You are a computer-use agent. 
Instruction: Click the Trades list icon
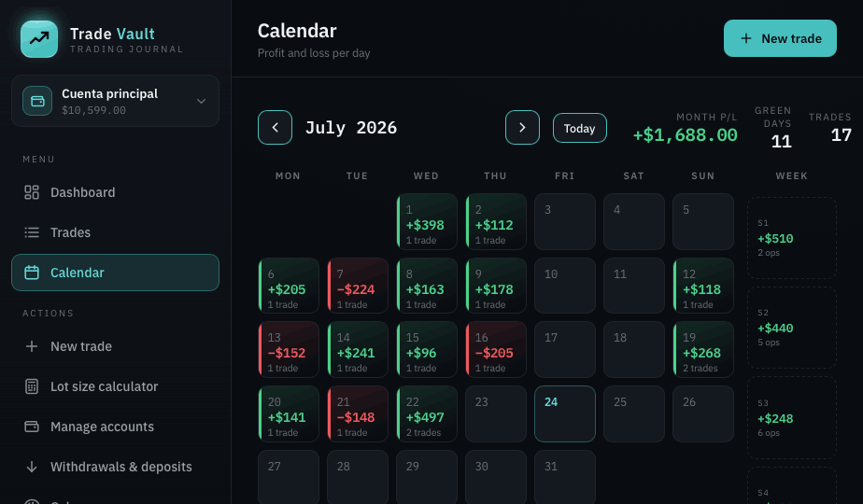pos(32,232)
